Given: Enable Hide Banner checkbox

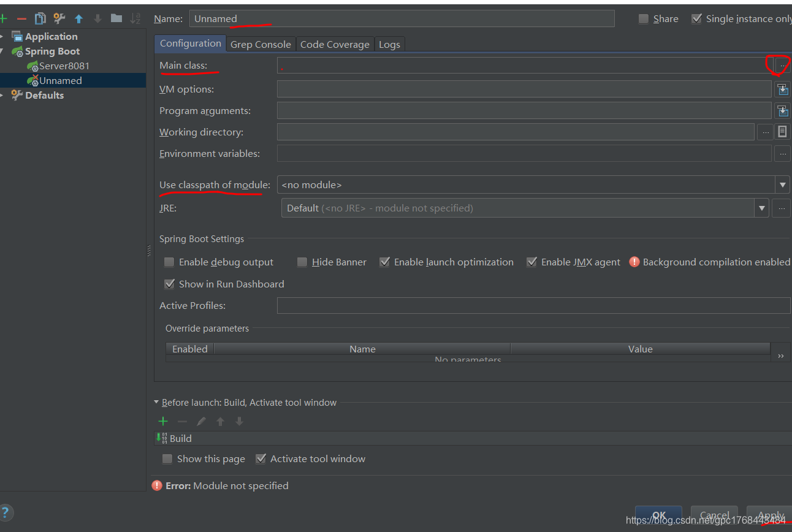Looking at the screenshot, I should [302, 262].
